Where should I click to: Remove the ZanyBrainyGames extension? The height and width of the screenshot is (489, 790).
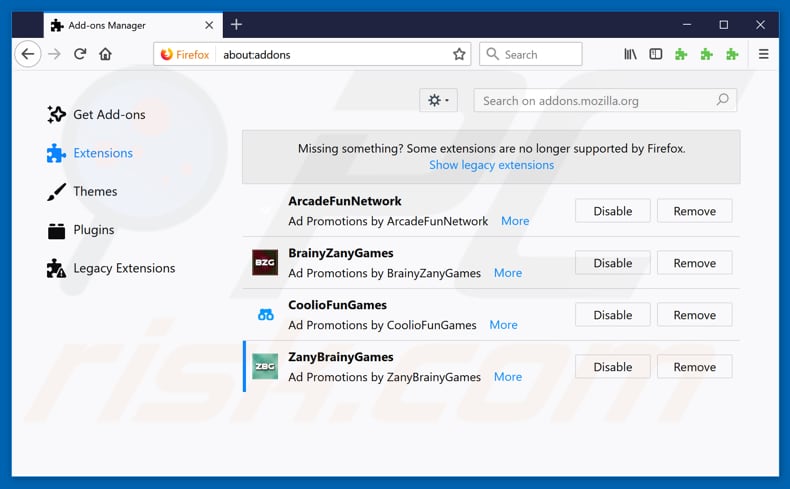click(694, 367)
